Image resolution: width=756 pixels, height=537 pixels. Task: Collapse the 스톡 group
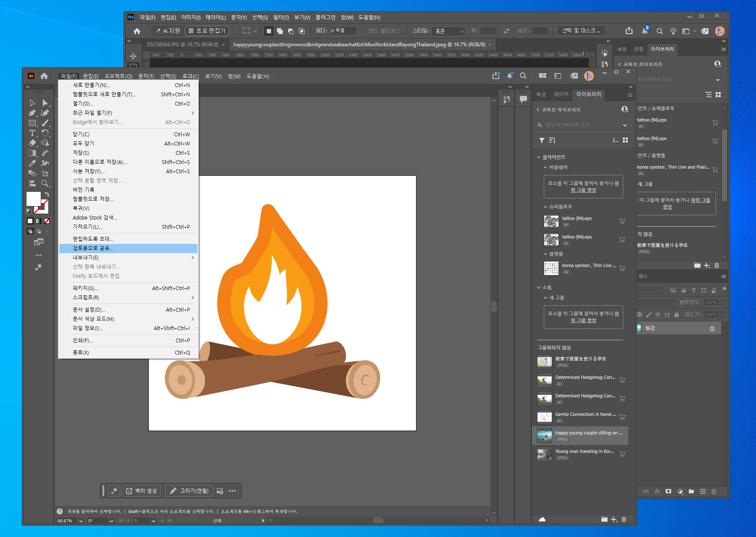click(539, 288)
